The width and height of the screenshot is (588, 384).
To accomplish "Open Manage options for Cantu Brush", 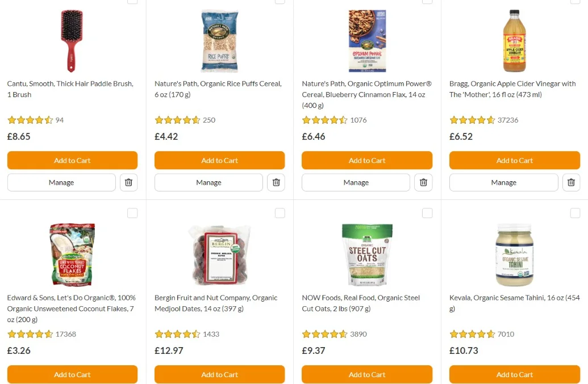I will (61, 182).
